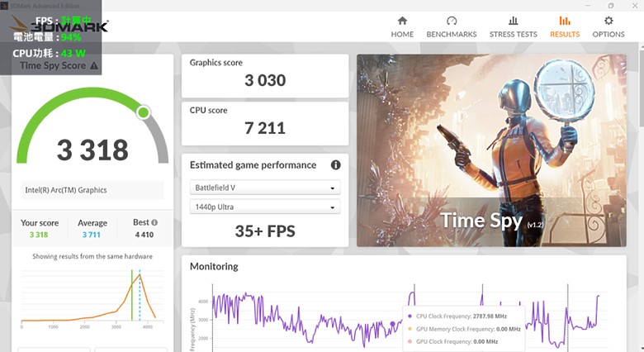Restore the 3DMark window size
The image size is (644, 352).
point(611,5)
